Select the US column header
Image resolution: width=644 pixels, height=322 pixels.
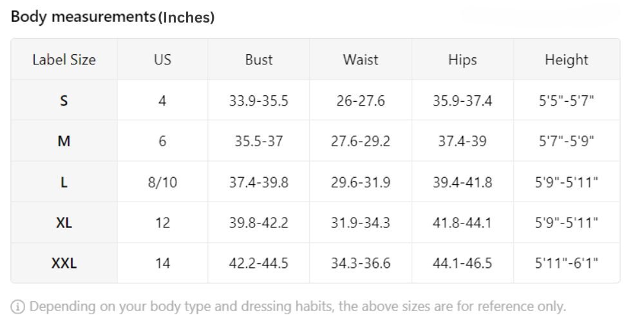click(163, 59)
